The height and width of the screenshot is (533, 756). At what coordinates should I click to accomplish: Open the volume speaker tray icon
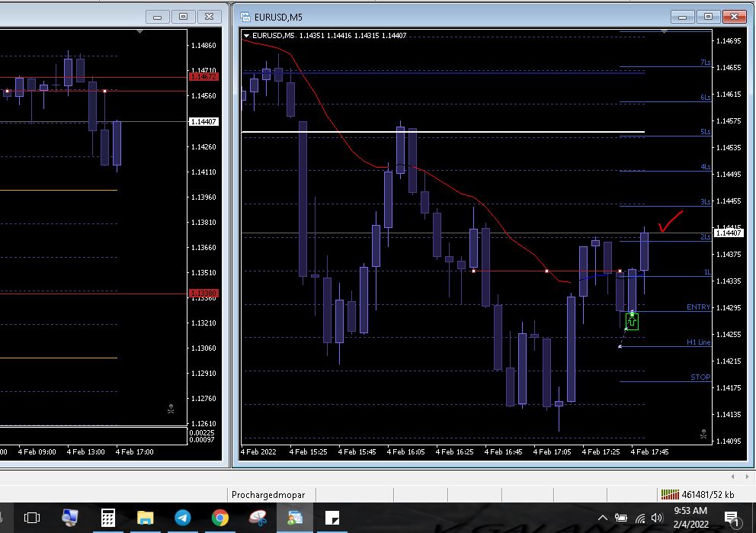(x=657, y=518)
